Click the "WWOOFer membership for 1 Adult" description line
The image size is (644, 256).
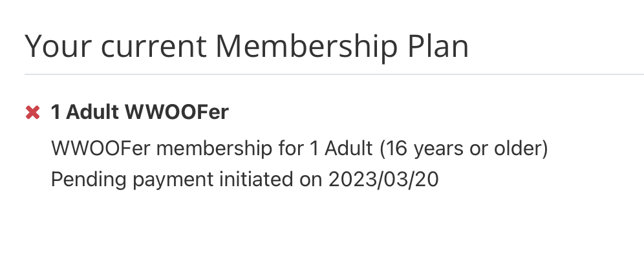click(211, 148)
